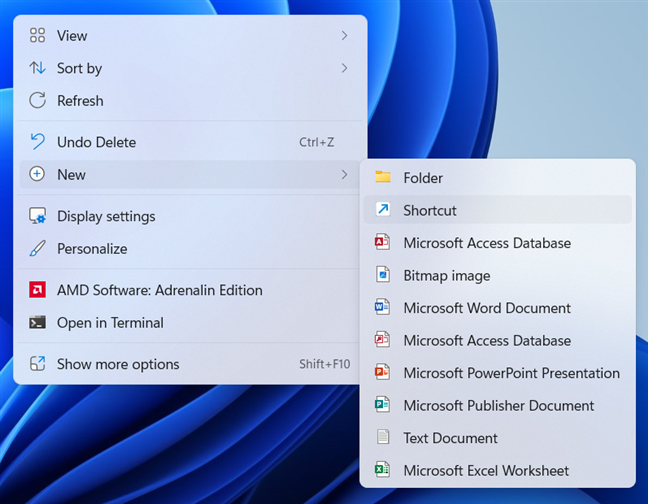Select the highlighted "Shortcut" label

click(x=430, y=210)
